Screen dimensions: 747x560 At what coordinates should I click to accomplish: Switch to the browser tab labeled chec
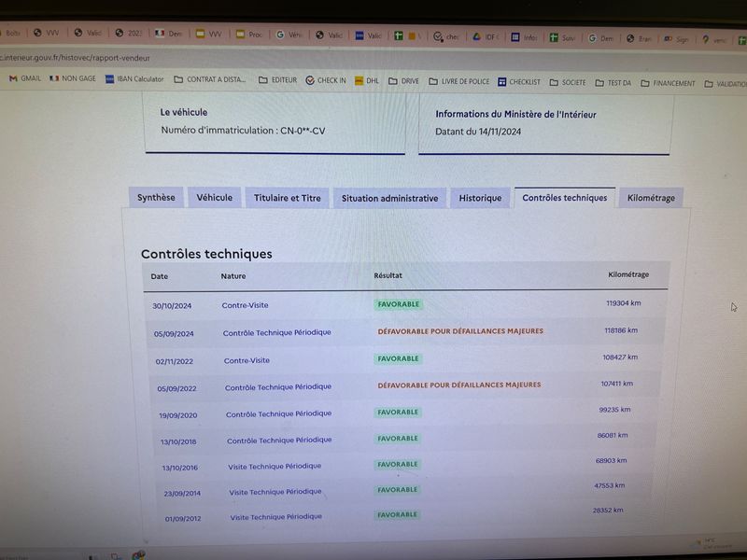(x=446, y=36)
